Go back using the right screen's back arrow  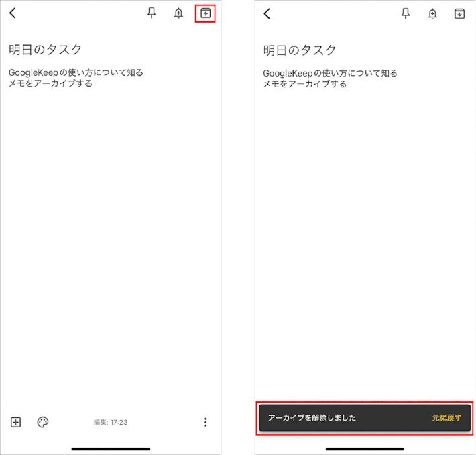267,13
